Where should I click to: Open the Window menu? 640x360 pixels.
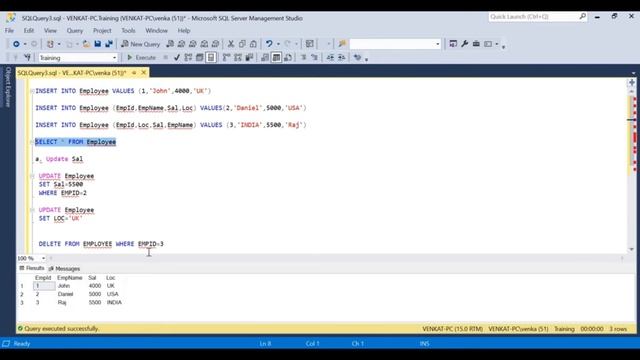156,31
